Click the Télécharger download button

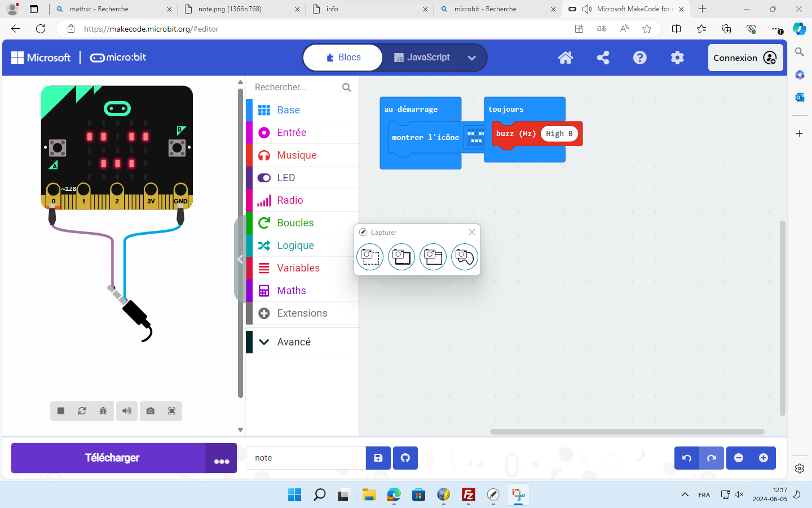pos(109,458)
